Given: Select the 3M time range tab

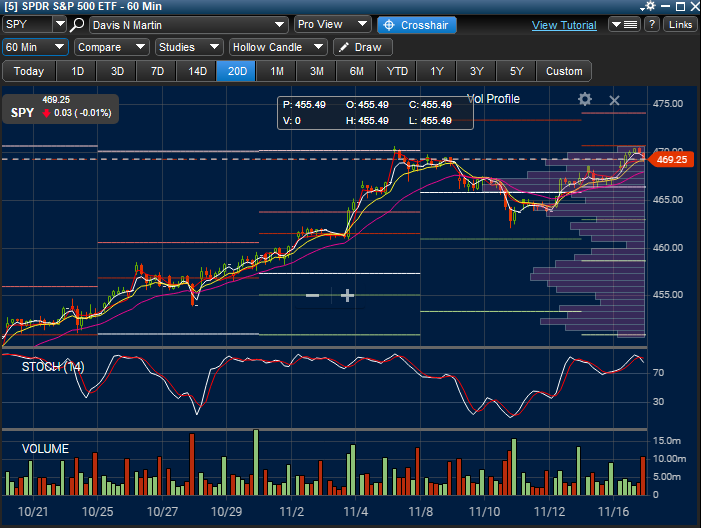Looking at the screenshot, I should tap(317, 71).
